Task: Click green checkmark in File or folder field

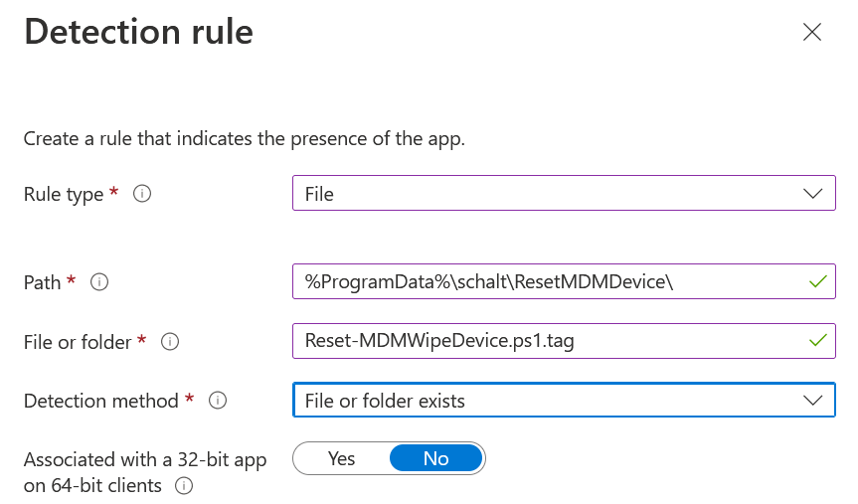Action: coord(817,341)
